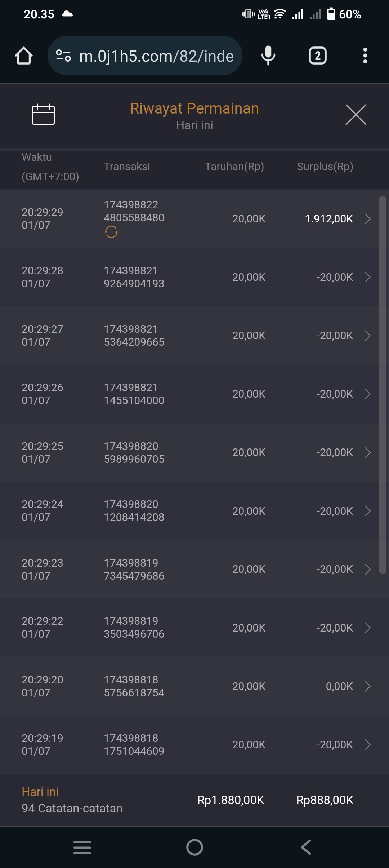389x868 pixels.
Task: Expand the 0,00K surplus row chevron
Action: [x=367, y=686]
